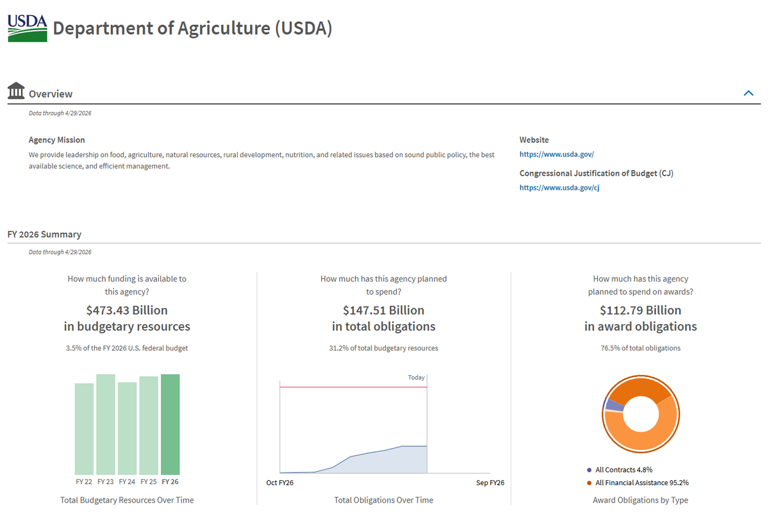Click the dark green FY 26 bar

(x=170, y=424)
